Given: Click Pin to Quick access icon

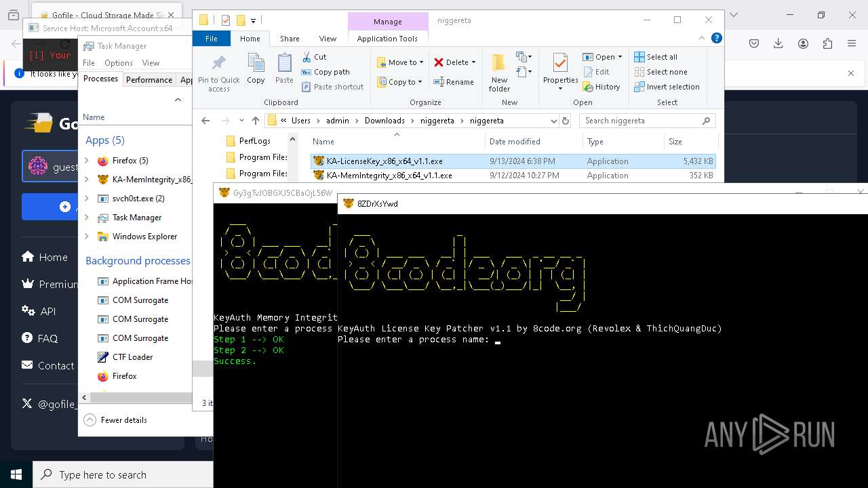Looking at the screenshot, I should coord(218,63).
